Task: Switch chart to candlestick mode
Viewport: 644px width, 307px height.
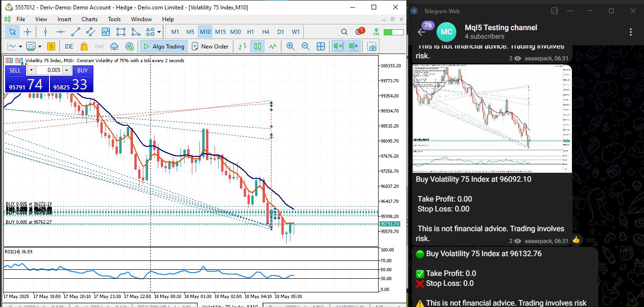Action: coord(257,47)
